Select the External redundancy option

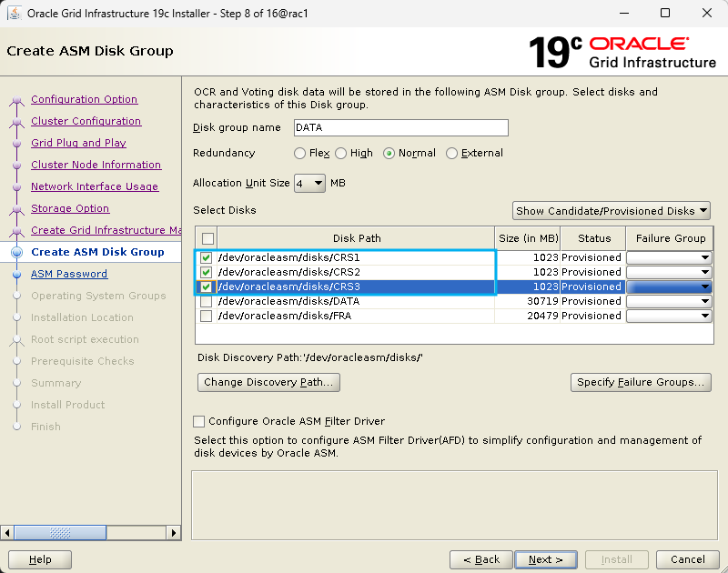click(451, 153)
